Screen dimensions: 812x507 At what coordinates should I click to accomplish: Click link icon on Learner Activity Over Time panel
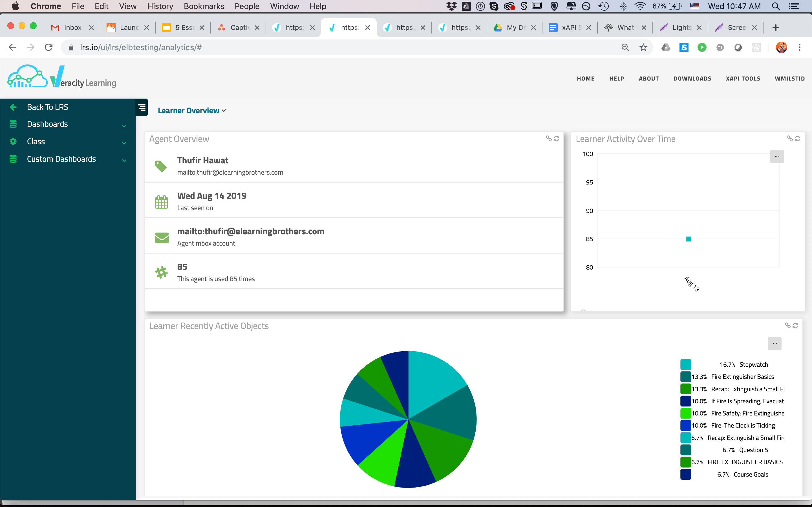pyautogui.click(x=790, y=139)
